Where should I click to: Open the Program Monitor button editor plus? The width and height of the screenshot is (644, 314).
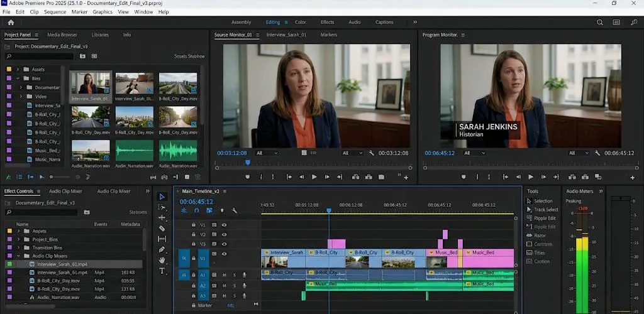tap(633, 178)
